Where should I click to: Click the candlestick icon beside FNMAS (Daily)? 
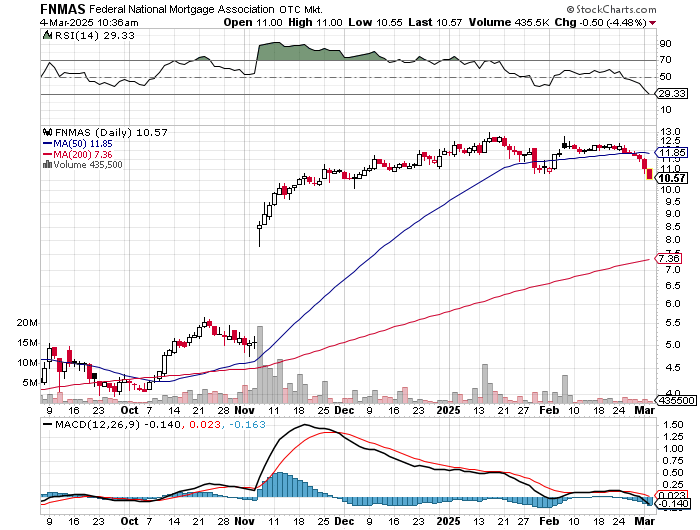tap(47, 132)
